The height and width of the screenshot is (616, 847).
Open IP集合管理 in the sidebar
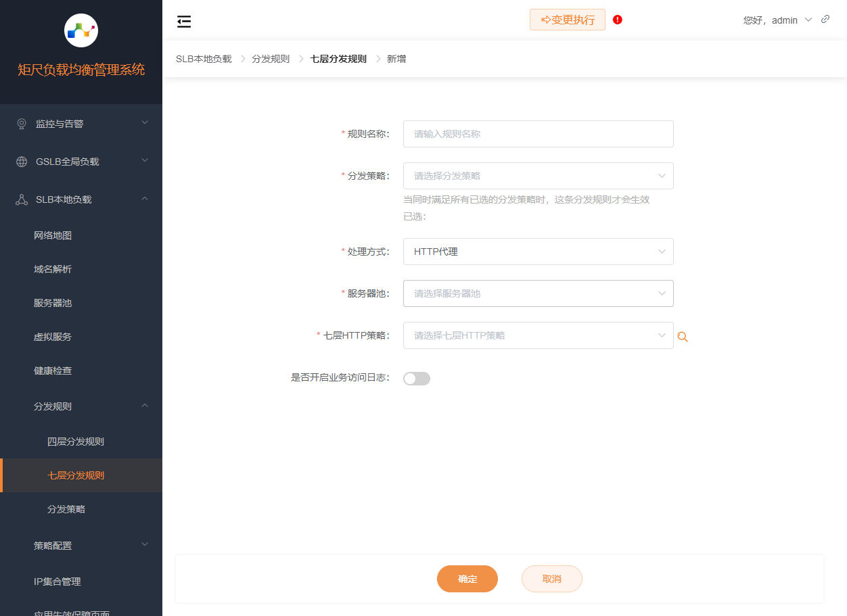pos(58,582)
